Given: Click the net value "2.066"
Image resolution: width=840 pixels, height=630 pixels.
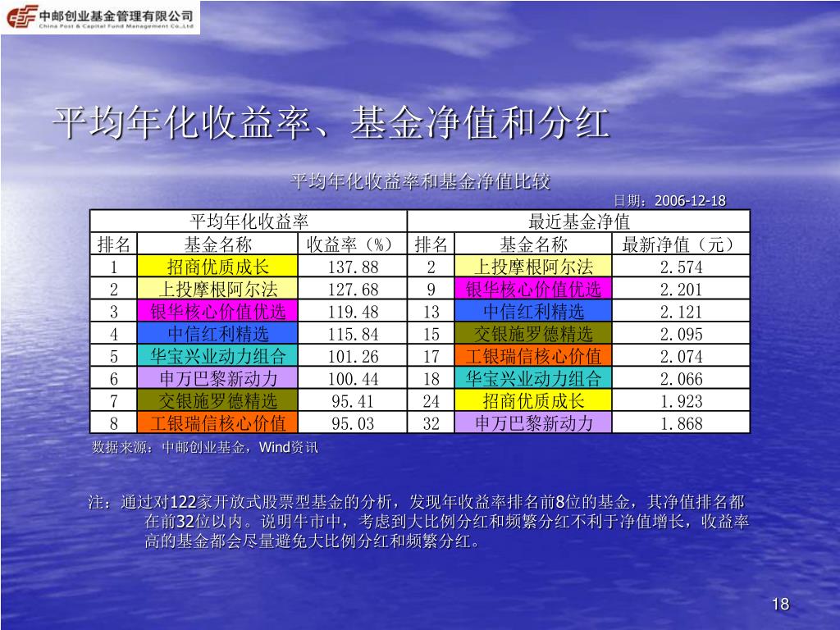Looking at the screenshot, I should [681, 379].
